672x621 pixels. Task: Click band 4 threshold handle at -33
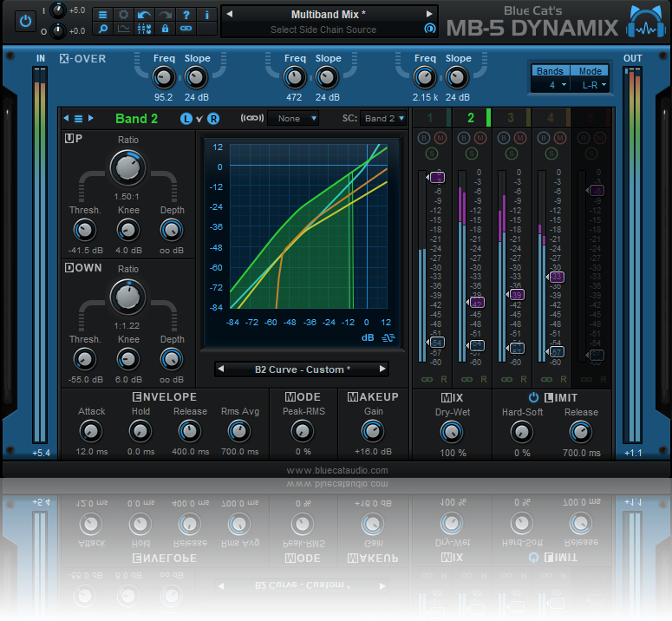point(555,277)
